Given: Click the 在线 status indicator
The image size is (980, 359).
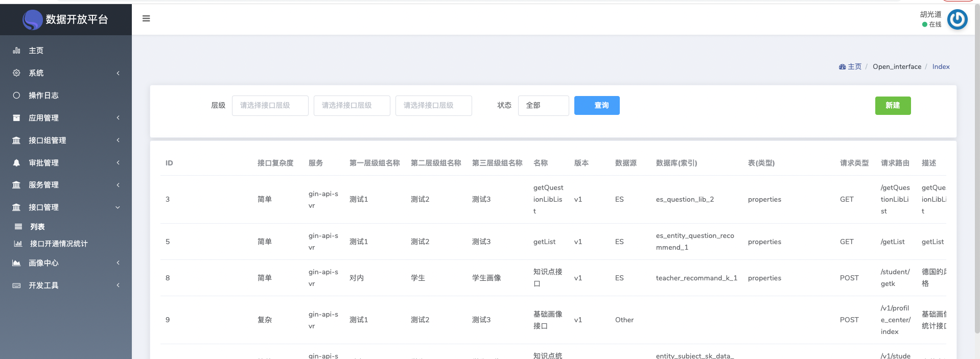Looking at the screenshot, I should 931,25.
